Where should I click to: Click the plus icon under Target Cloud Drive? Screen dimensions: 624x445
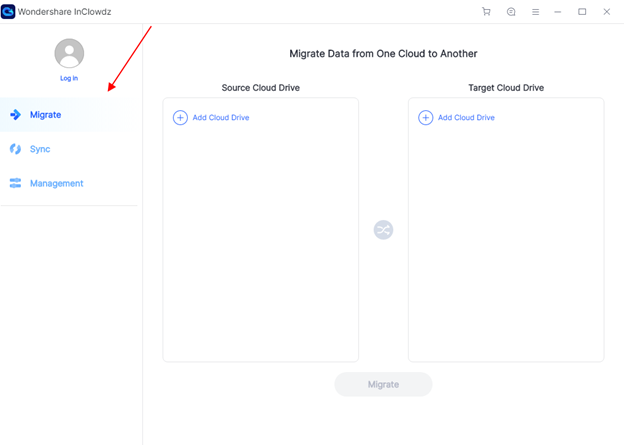pyautogui.click(x=425, y=118)
